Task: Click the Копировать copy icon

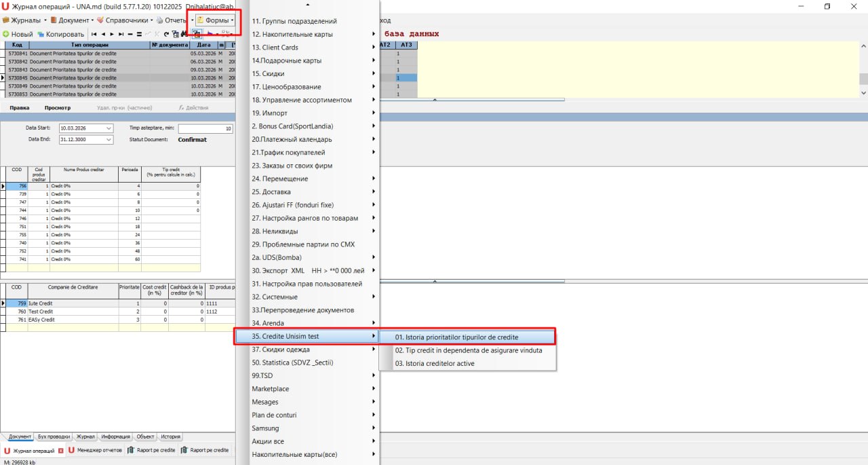Action: (41, 34)
